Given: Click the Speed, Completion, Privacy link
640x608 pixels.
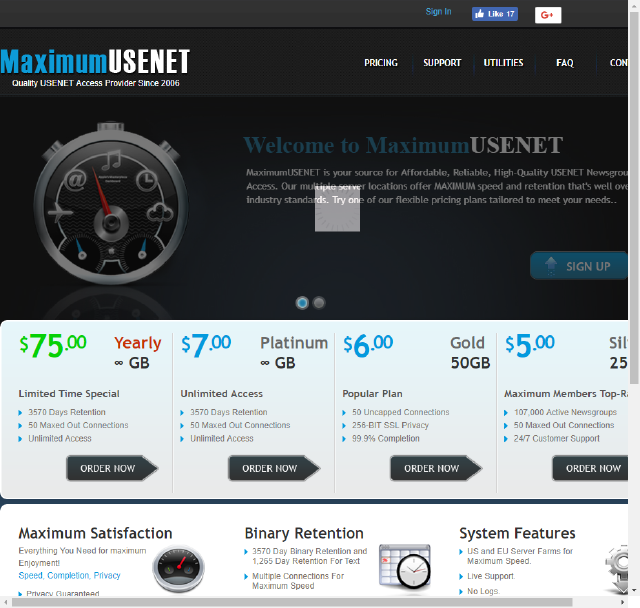Looking at the screenshot, I should pyautogui.click(x=69, y=575).
